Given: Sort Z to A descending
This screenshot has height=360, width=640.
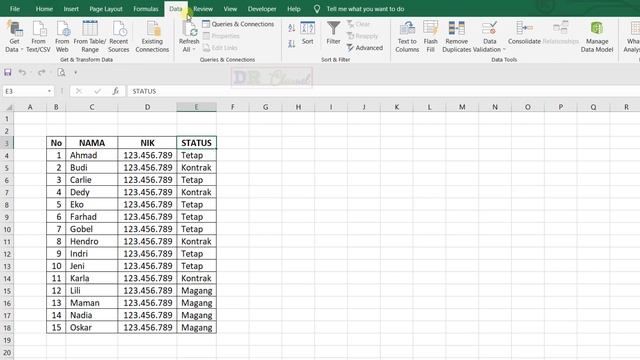Looking at the screenshot, I should tap(291, 44).
